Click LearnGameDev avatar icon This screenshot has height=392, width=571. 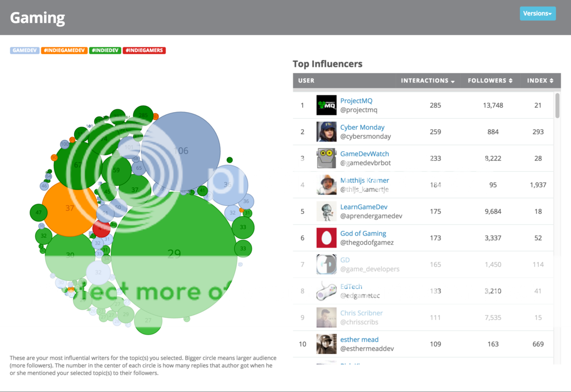(326, 211)
